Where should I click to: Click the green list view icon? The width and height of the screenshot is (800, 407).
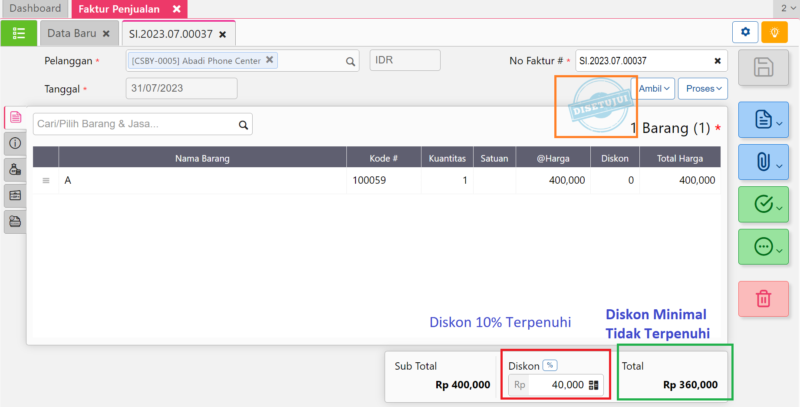[19, 33]
